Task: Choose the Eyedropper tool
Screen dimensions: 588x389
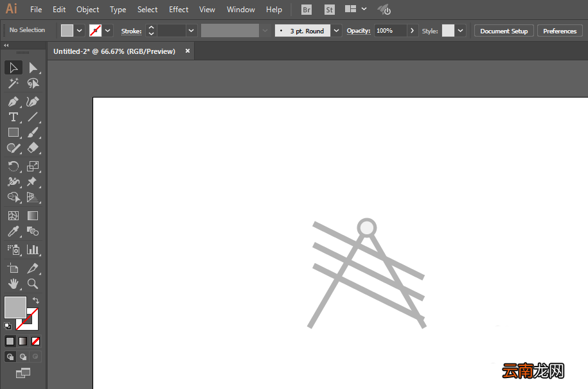Action: click(13, 232)
